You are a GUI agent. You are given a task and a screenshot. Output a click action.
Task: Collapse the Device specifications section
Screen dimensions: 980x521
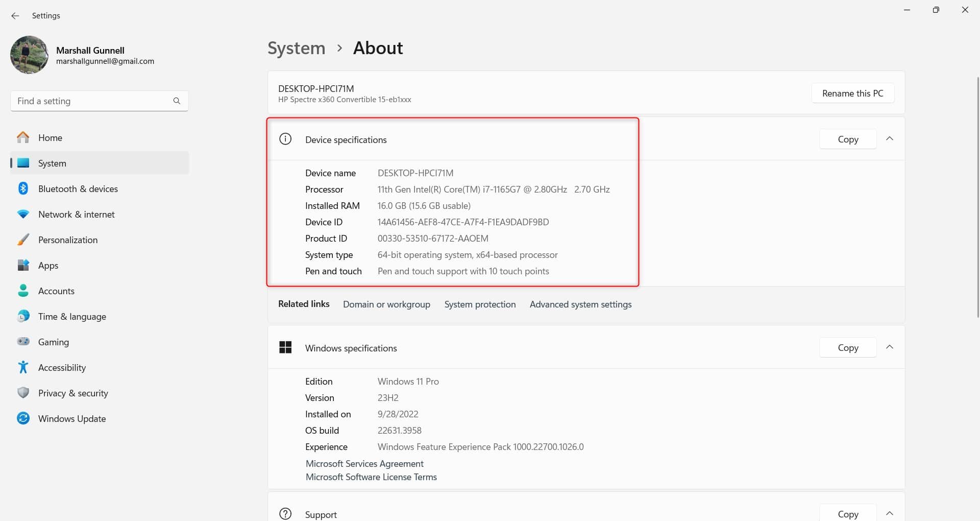(890, 139)
